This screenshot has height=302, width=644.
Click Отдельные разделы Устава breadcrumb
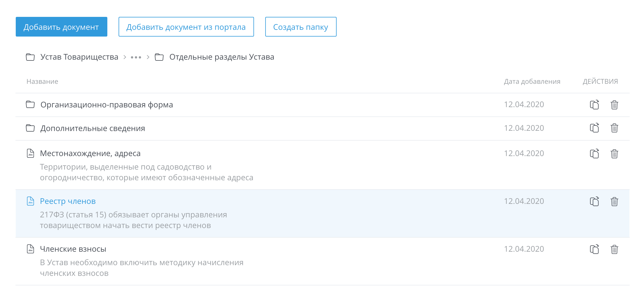coord(221,57)
